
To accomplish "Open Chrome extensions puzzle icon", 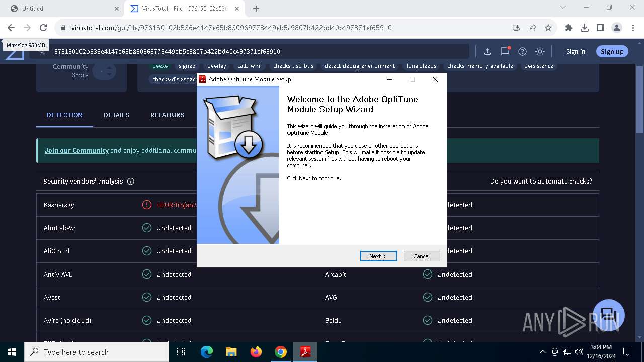I will pos(569,28).
